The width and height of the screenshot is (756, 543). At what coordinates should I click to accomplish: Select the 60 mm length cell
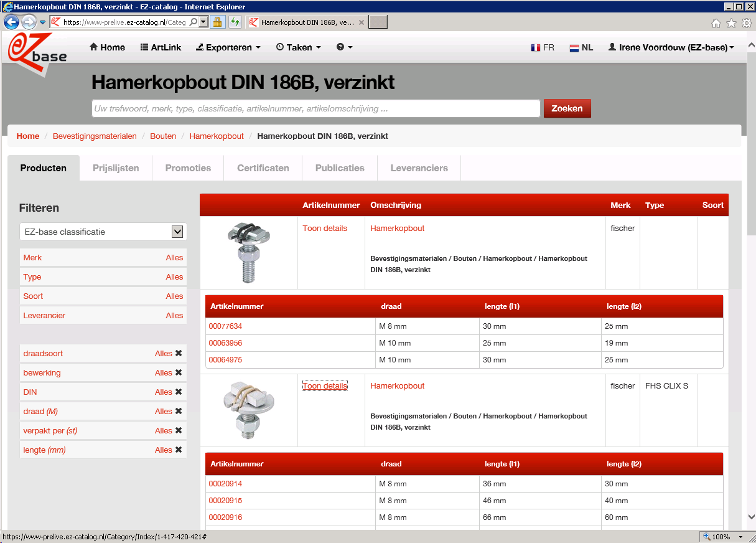tap(662, 517)
